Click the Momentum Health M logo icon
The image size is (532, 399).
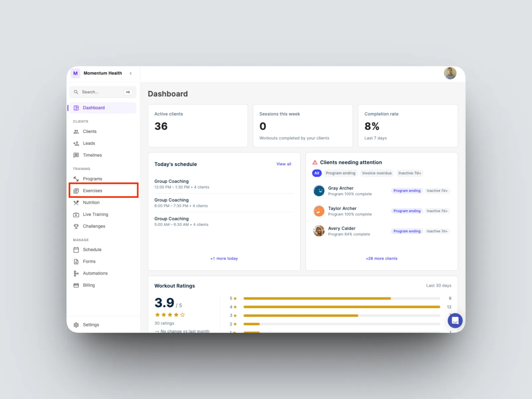point(75,73)
